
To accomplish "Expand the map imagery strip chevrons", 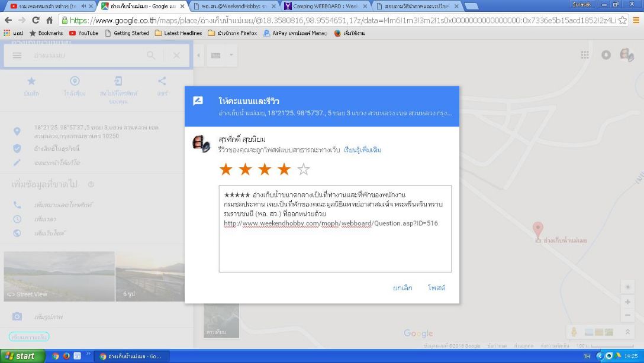I will (627, 332).
